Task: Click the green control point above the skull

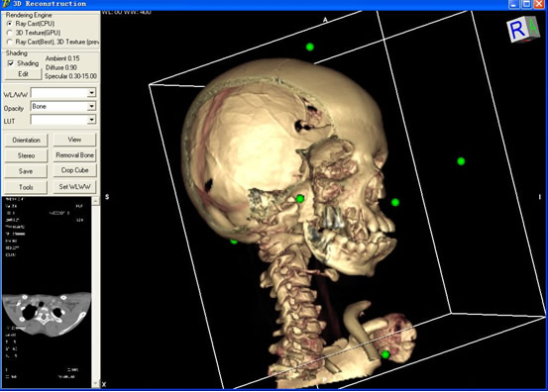Action: pos(309,47)
